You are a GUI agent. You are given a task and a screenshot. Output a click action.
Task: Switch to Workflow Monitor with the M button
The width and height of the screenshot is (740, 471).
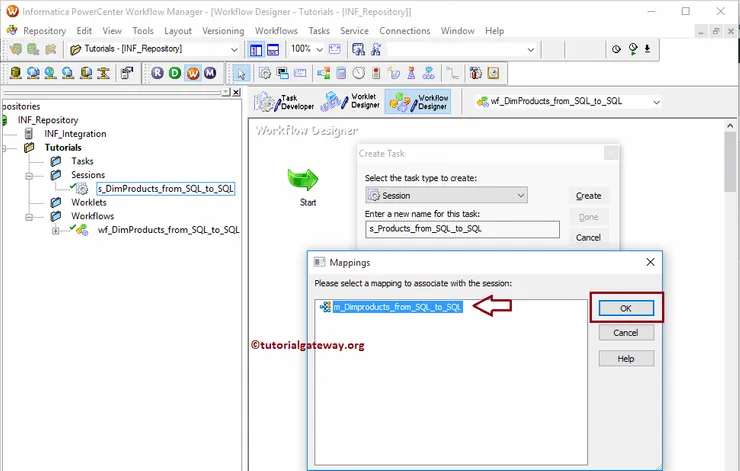[x=210, y=73]
